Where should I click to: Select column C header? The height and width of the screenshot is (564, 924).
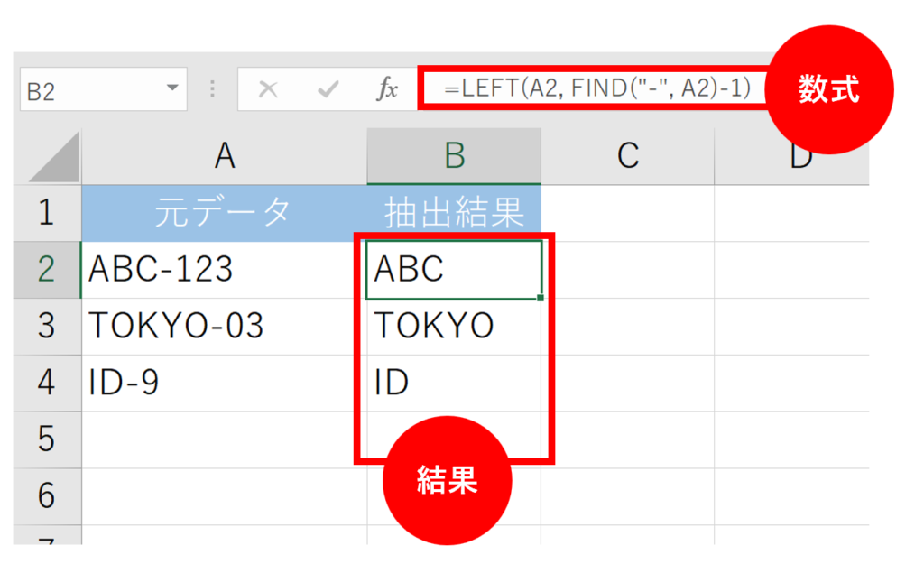627,157
